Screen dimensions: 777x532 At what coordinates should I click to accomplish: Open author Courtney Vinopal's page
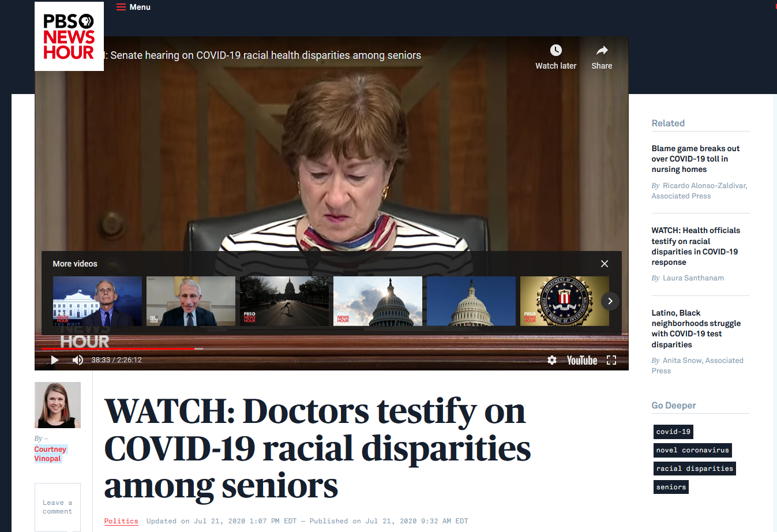coord(50,454)
